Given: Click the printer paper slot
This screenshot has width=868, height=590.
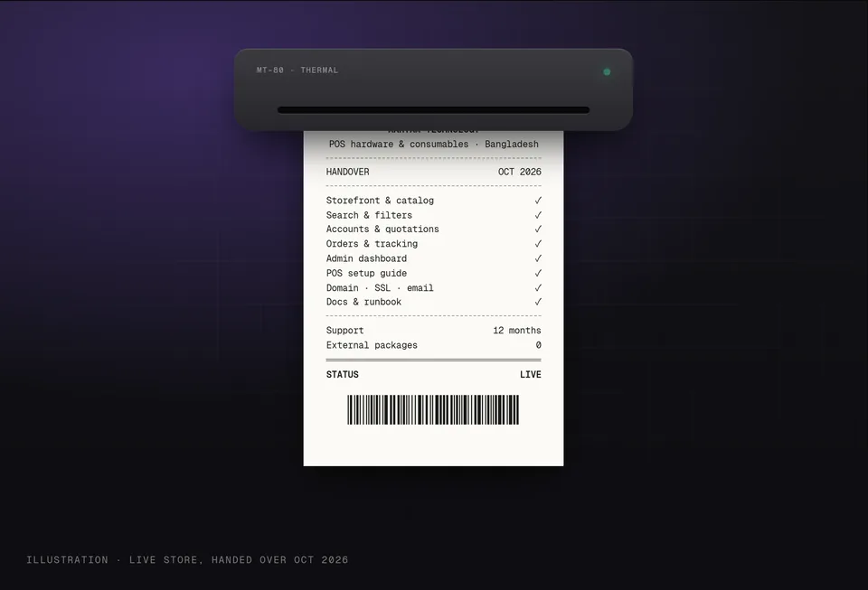Looking at the screenshot, I should click(433, 110).
